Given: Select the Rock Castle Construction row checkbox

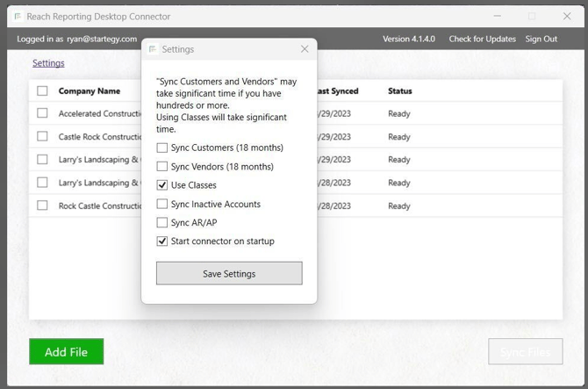Looking at the screenshot, I should [42, 205].
